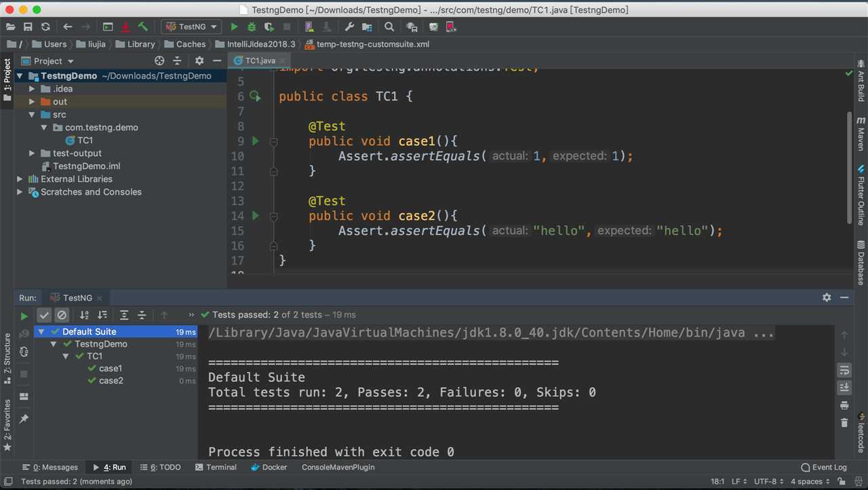The image size is (868, 490).
Task: Change the UTF-8 file encoding in status bar
Action: coord(769,481)
